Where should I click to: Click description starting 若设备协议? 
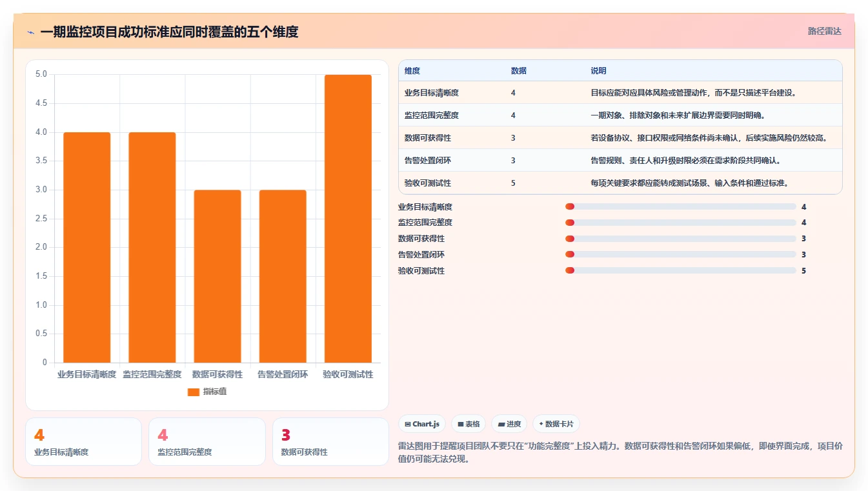click(x=709, y=138)
